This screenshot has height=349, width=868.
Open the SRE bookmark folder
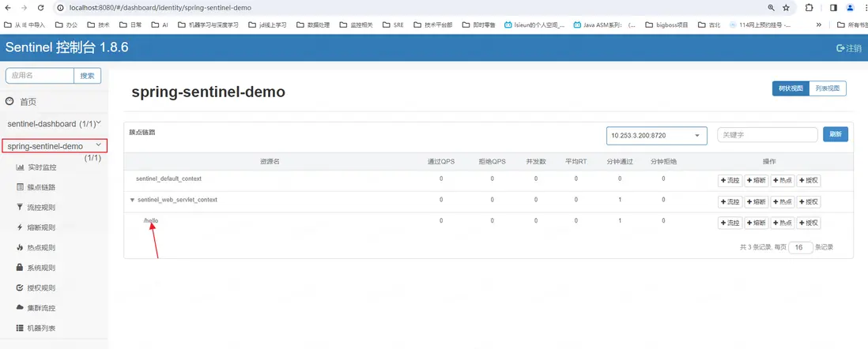(393, 25)
